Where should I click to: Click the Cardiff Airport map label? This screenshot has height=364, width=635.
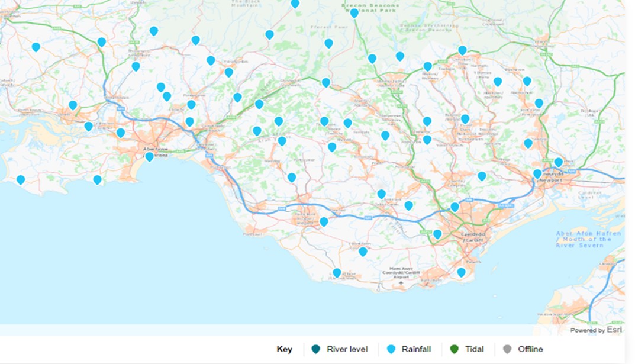coord(401,273)
